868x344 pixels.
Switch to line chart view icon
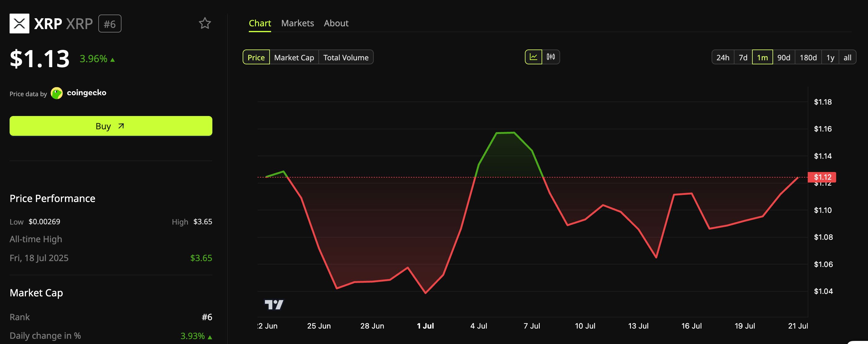coord(534,57)
